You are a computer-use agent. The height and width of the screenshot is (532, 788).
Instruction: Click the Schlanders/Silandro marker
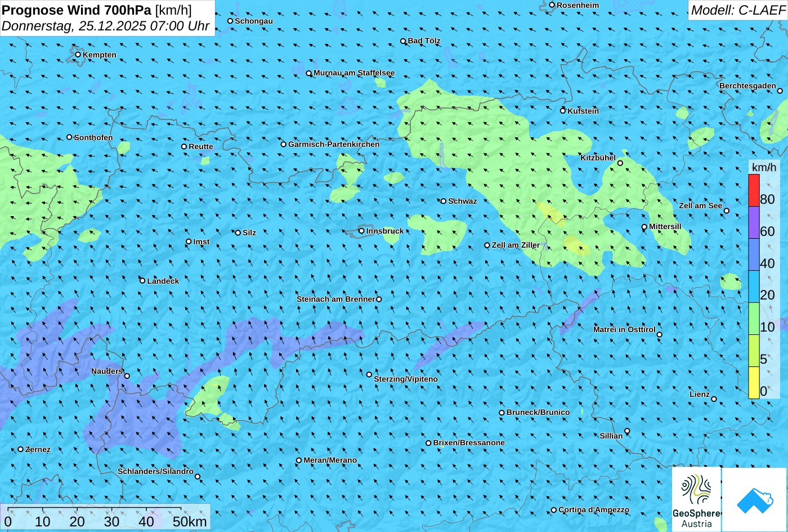point(197,476)
